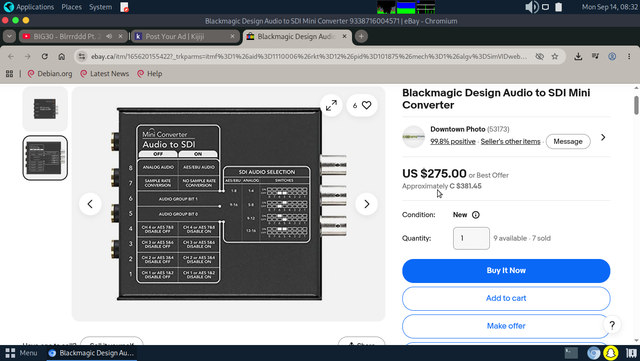Viewport: 640px width, 361px height.
Task: Message the seller
Action: pos(568,141)
